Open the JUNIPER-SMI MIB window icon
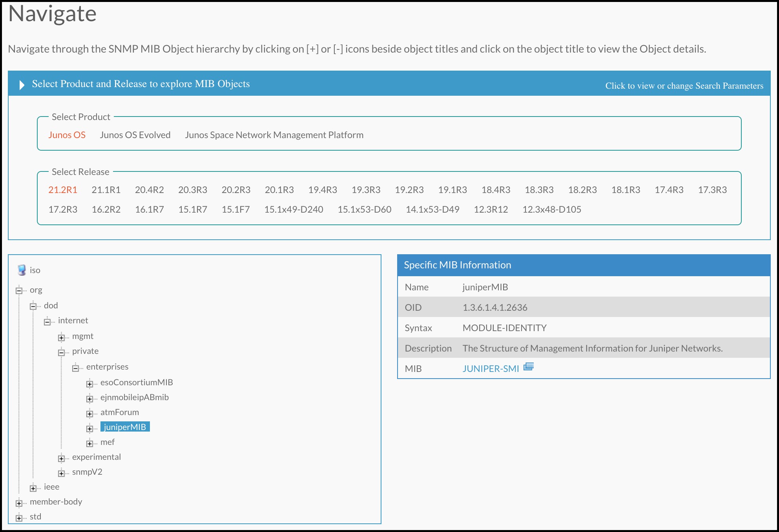Image resolution: width=779 pixels, height=532 pixels. (529, 367)
